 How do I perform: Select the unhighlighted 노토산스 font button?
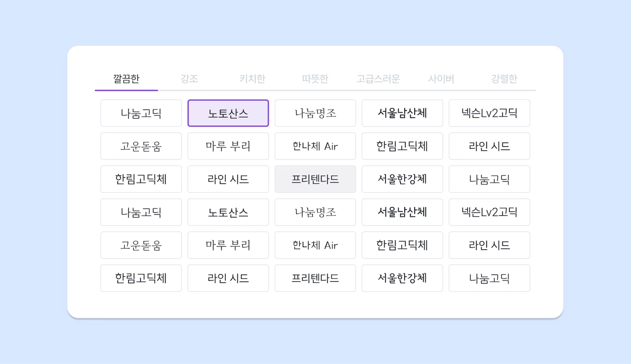[228, 212]
